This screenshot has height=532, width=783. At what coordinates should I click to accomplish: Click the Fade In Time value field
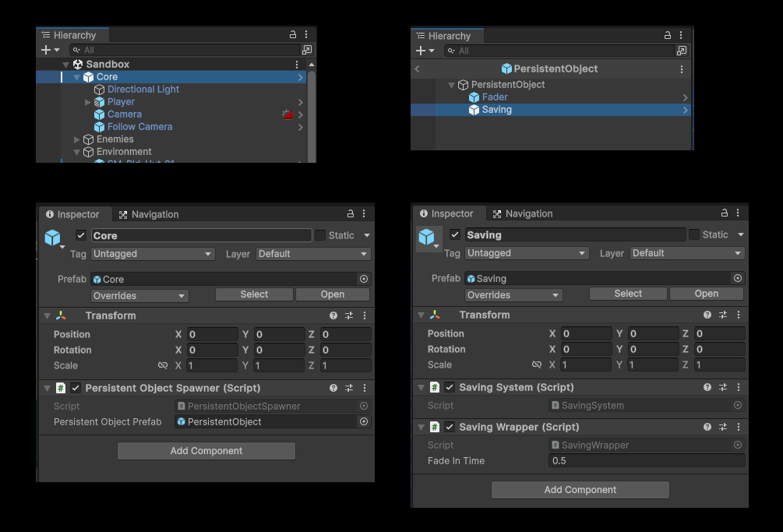click(x=647, y=460)
